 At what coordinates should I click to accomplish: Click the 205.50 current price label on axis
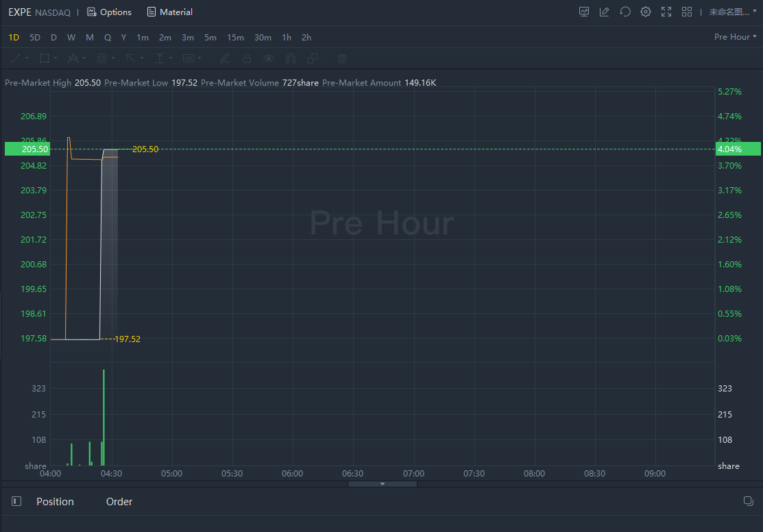pyautogui.click(x=26, y=149)
